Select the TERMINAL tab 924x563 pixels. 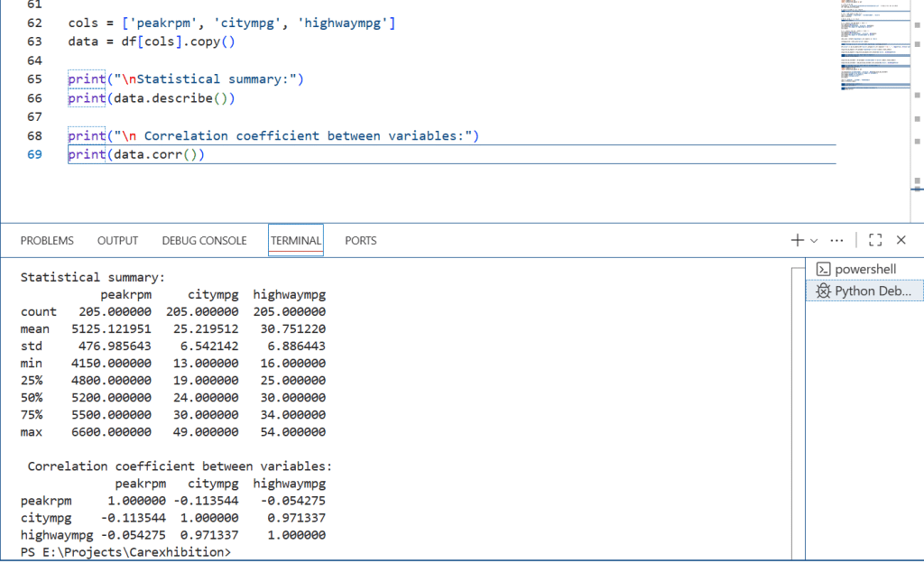[x=295, y=241]
